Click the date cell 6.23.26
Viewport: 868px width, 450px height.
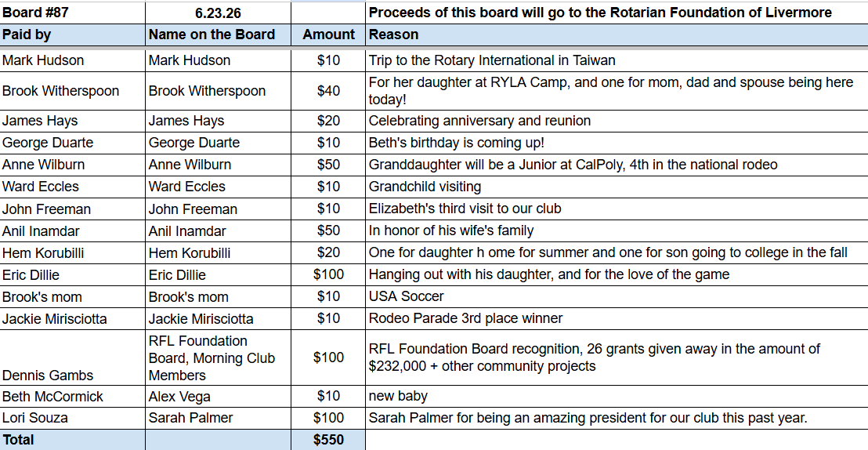pyautogui.click(x=218, y=13)
